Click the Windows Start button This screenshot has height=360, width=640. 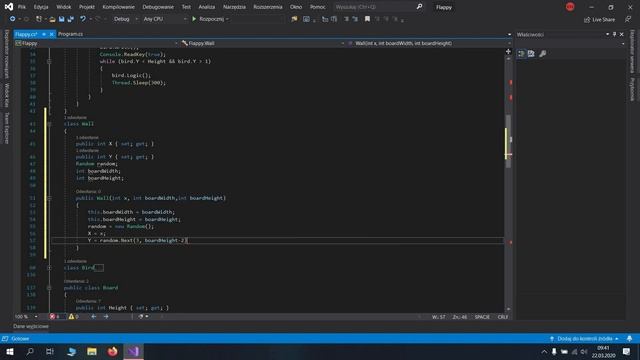coord(10,351)
